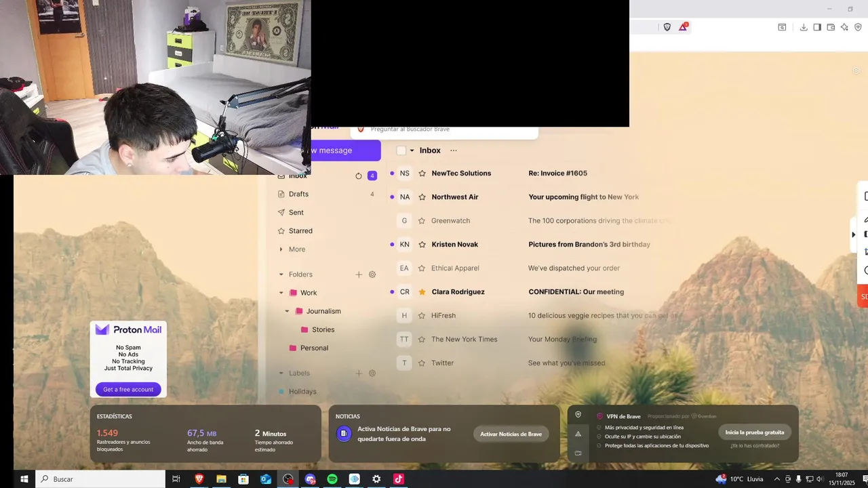Open the tab search icon in browser toolbar
Viewport: 868px width, 488px height.
[782, 27]
